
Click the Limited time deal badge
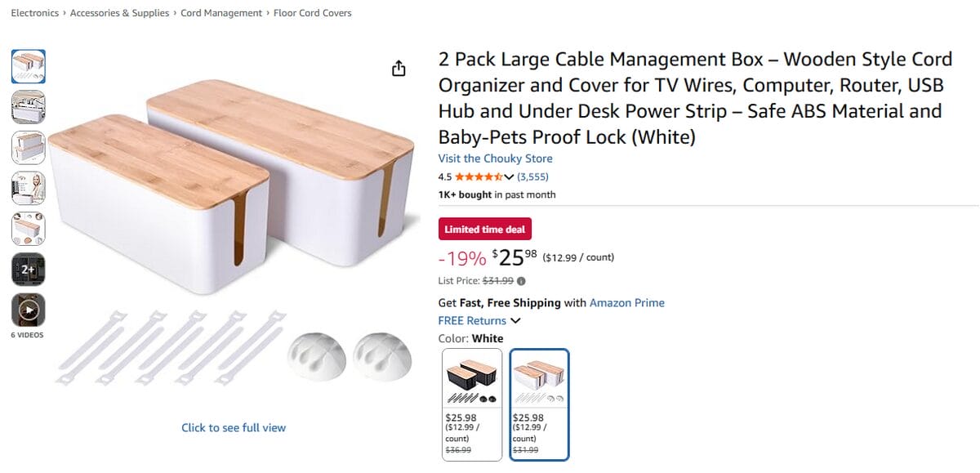coord(484,229)
